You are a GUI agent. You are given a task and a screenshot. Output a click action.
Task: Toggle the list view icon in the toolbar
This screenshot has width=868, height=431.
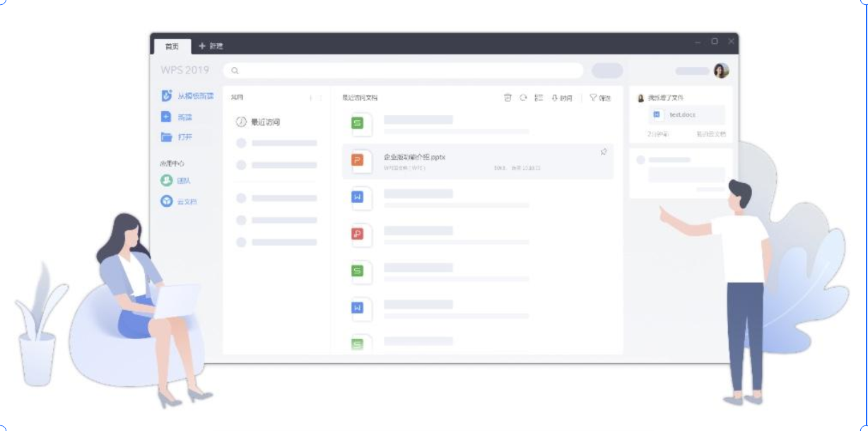(x=539, y=98)
